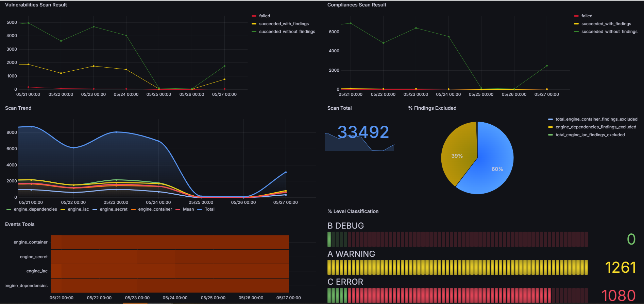Screen dimensions: 644x304
Task: Click engine_container row label in Events Tools
Action: [31, 242]
